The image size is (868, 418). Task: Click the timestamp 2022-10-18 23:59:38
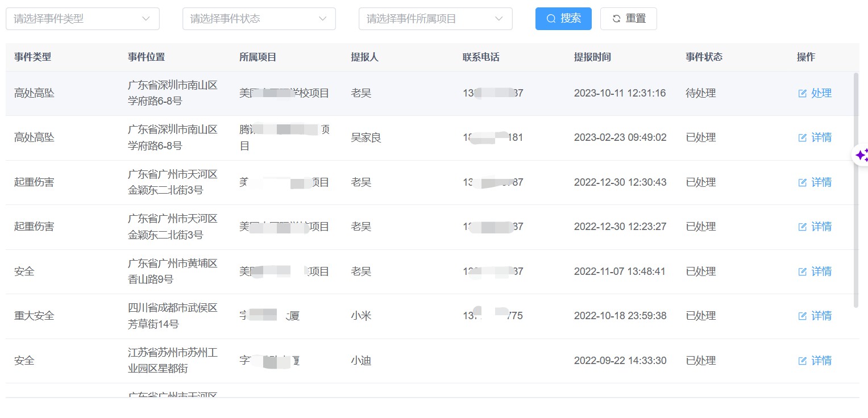coord(620,316)
